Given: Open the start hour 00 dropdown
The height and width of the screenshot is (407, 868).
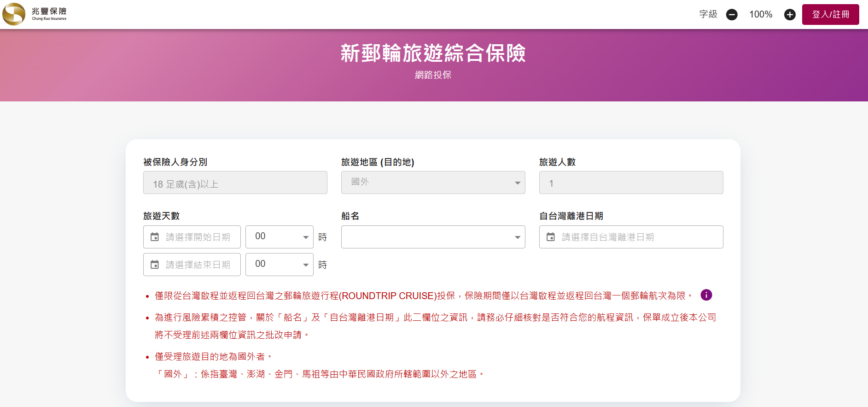Looking at the screenshot, I should click(x=279, y=237).
